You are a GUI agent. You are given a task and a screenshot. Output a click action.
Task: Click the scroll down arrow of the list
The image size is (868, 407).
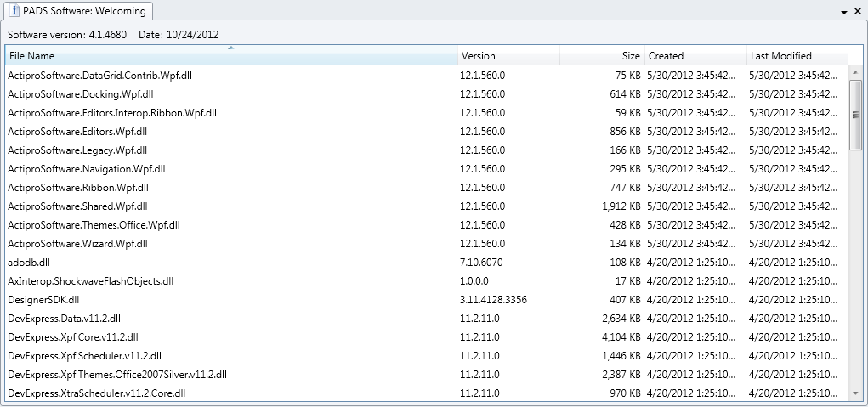tap(855, 393)
